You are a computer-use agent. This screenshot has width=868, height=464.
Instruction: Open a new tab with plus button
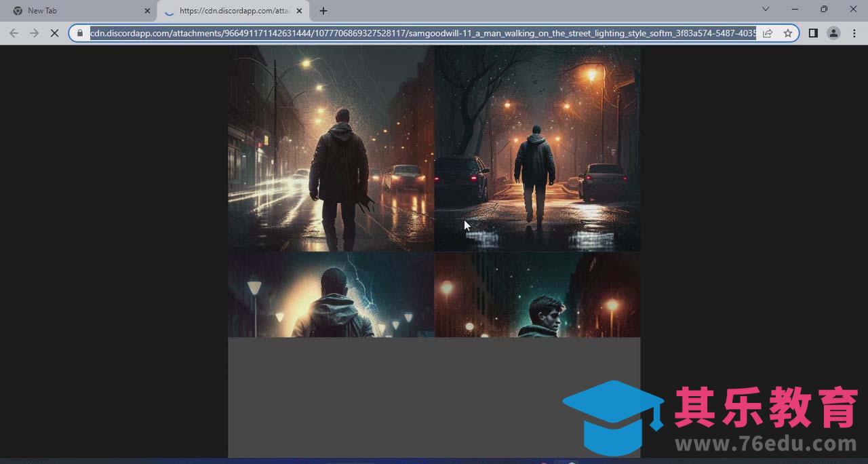point(323,11)
